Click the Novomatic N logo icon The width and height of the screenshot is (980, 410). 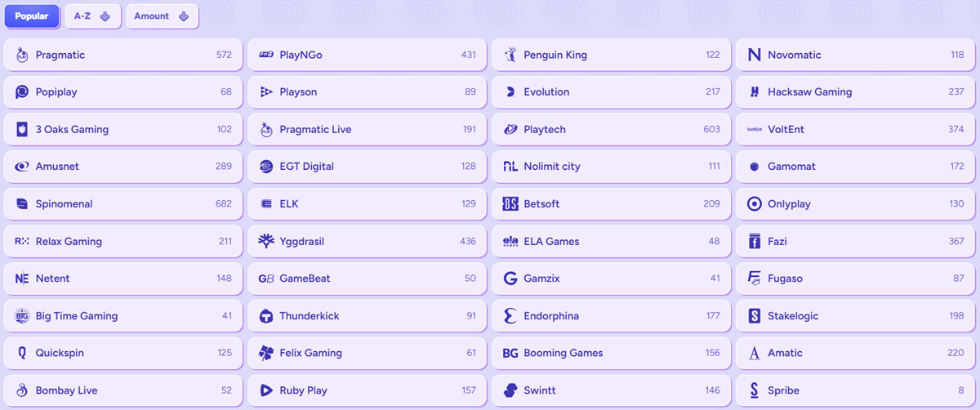coord(755,55)
